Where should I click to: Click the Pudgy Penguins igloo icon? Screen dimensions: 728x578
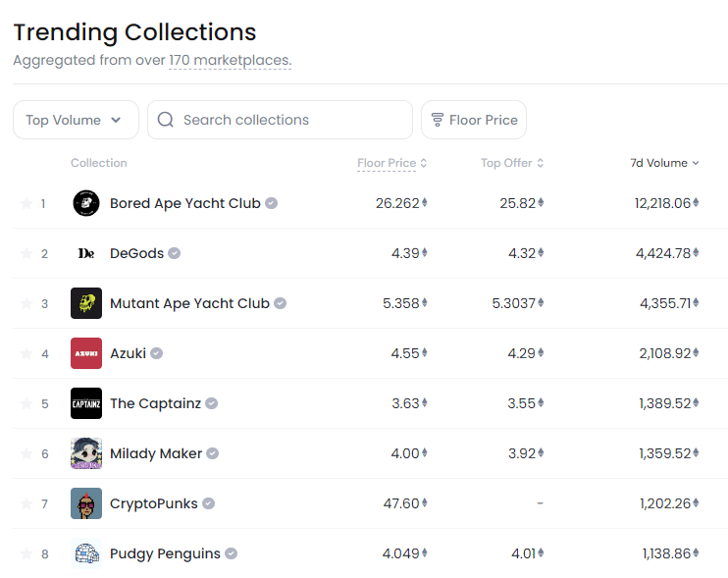pyautogui.click(x=86, y=553)
